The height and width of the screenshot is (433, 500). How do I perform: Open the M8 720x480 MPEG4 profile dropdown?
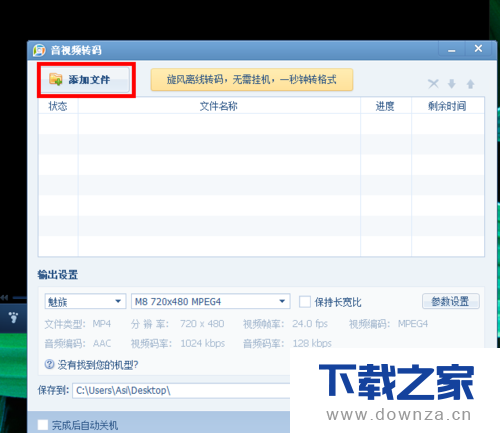211,301
